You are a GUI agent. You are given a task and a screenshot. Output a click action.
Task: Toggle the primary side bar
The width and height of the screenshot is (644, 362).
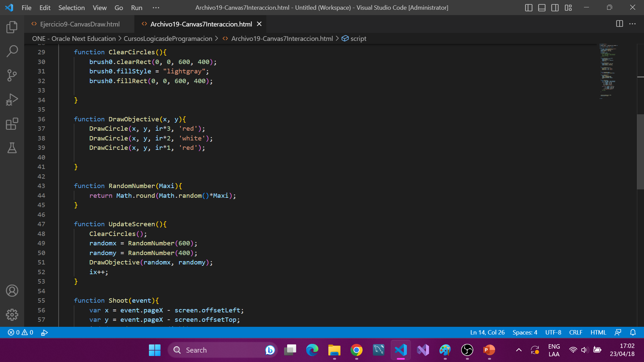click(529, 7)
